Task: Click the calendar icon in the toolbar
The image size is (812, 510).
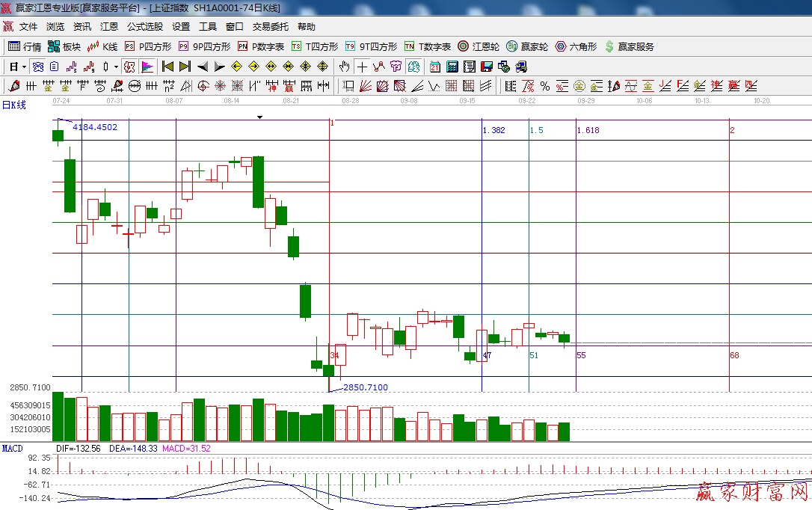Action: [434, 67]
